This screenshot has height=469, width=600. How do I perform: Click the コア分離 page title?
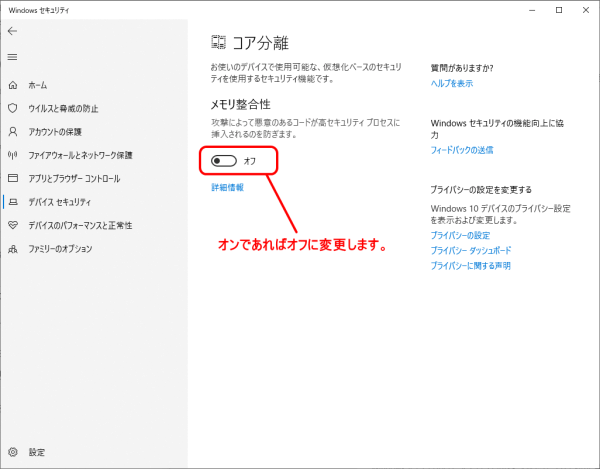261,43
